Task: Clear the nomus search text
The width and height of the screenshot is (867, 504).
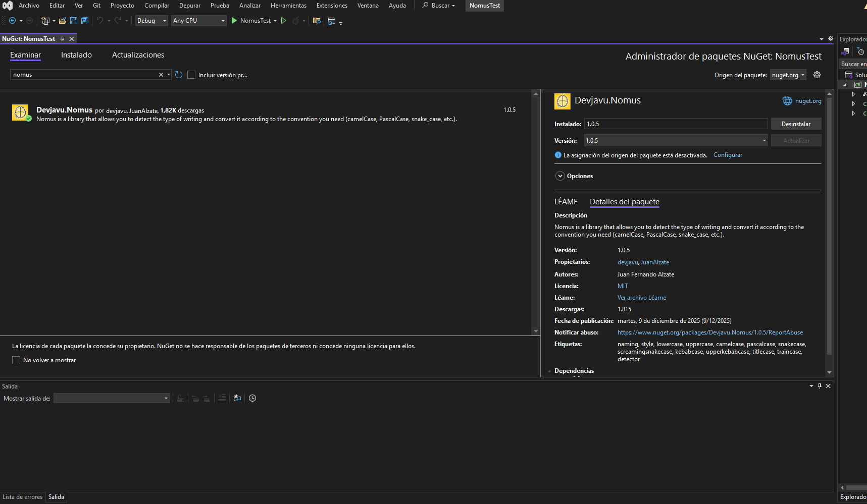Action: coord(161,75)
